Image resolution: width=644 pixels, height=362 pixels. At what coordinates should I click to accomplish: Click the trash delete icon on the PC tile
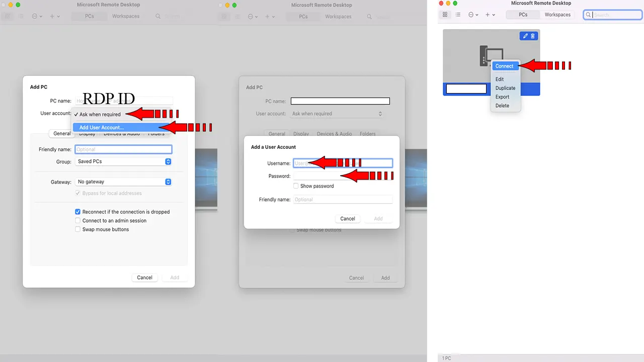pyautogui.click(x=533, y=36)
